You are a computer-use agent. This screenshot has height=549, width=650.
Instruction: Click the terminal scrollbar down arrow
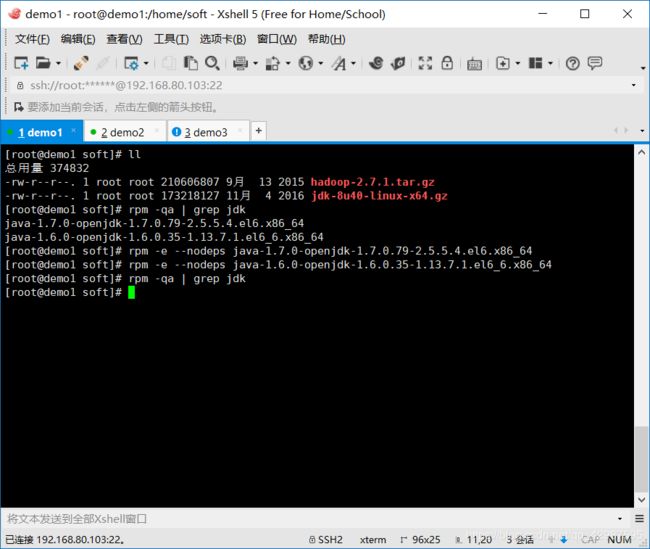[641, 500]
